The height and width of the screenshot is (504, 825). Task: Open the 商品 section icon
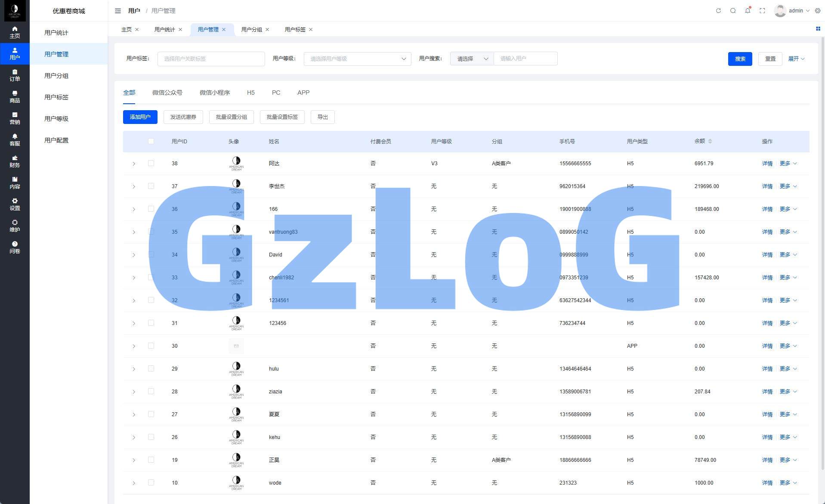point(15,97)
